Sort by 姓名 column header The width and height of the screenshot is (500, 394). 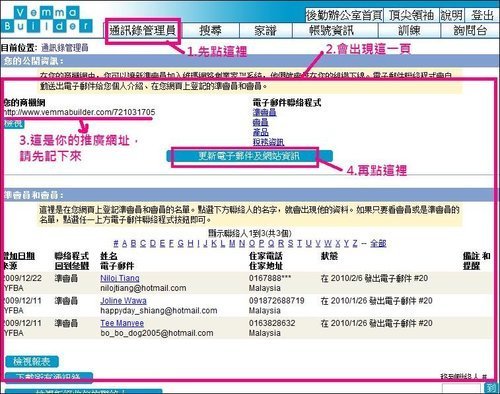pyautogui.click(x=109, y=256)
